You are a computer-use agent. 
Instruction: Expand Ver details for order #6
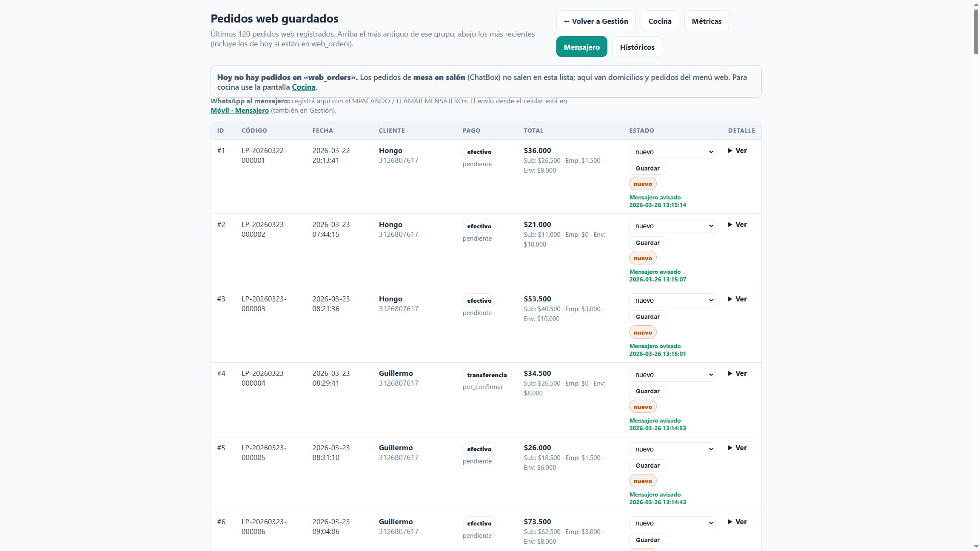[737, 522]
